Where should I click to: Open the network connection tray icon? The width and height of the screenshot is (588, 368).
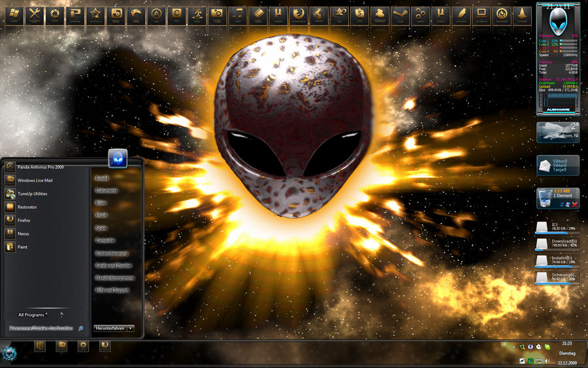pos(539,361)
